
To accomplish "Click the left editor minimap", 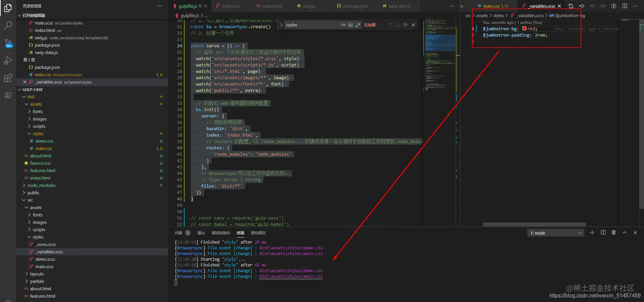I will pos(440,55).
